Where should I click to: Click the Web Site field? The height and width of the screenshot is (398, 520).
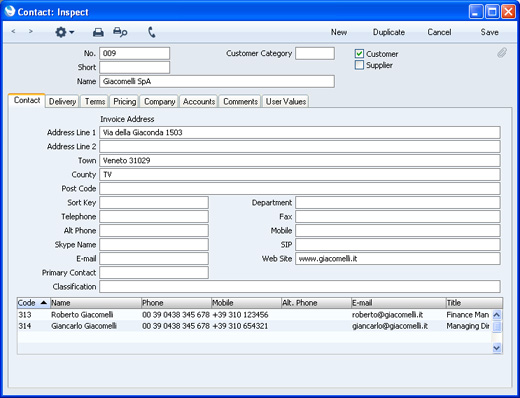coord(398,258)
